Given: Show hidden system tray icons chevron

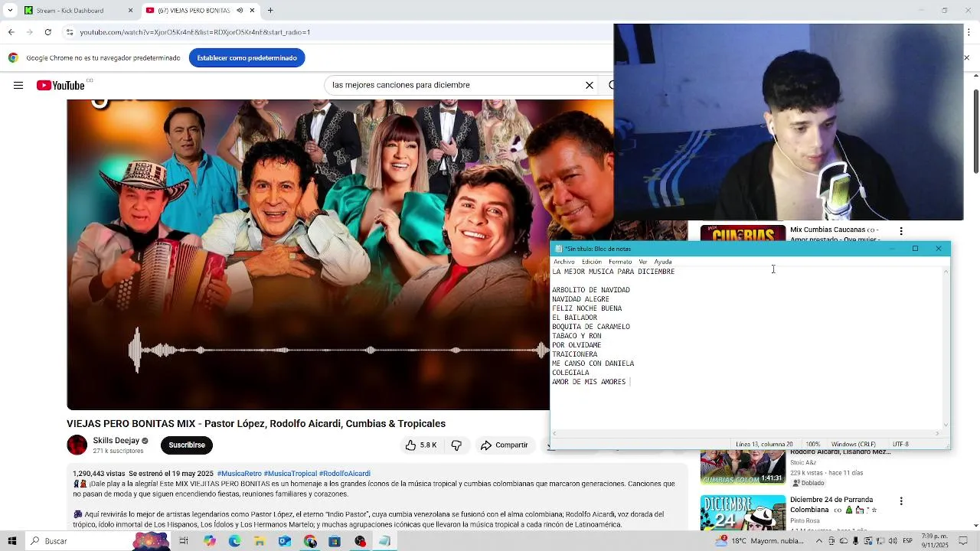Looking at the screenshot, I should point(819,541).
